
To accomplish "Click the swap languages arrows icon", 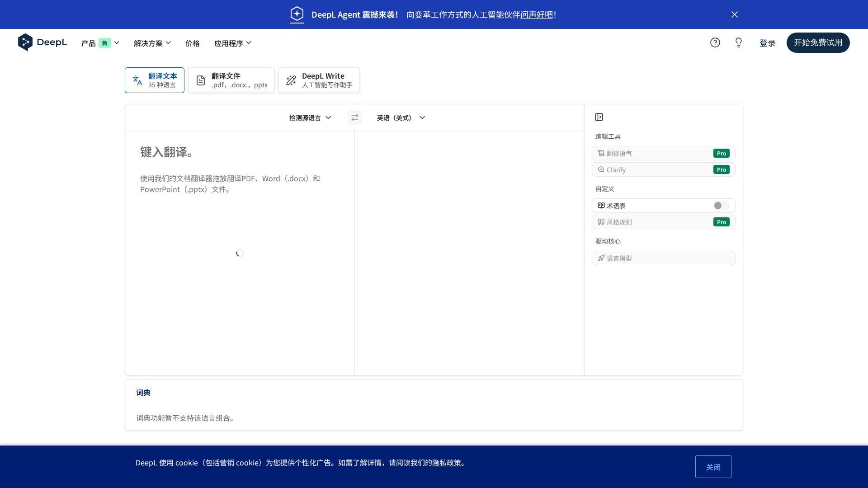I will (x=355, y=117).
